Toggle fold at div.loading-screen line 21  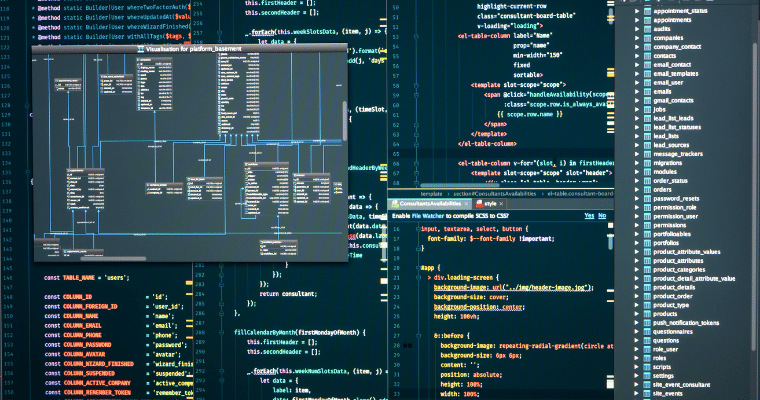[417, 278]
